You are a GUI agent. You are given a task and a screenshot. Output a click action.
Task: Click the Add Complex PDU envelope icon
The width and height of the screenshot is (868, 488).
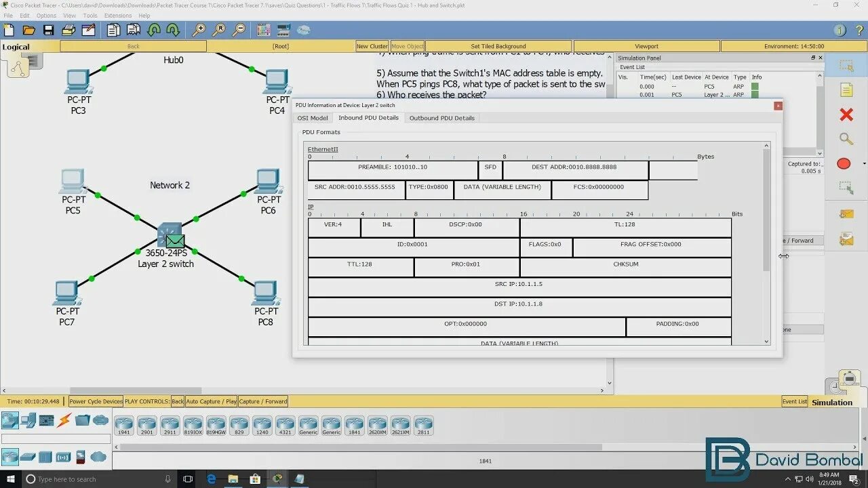(x=846, y=239)
